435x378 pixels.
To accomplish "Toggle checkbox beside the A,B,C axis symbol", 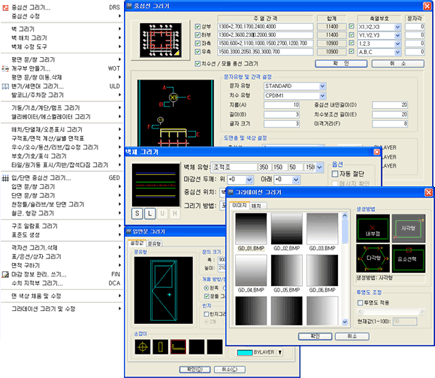I will point(351,51).
